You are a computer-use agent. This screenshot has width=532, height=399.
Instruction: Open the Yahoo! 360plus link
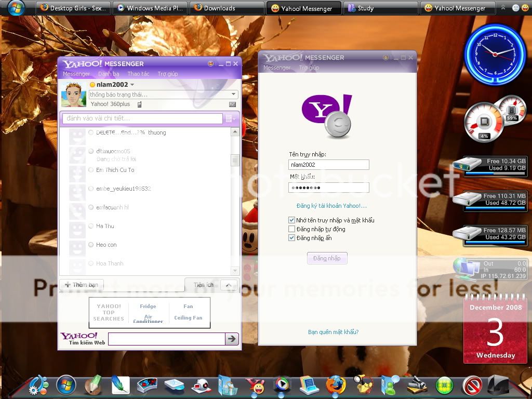coord(110,104)
